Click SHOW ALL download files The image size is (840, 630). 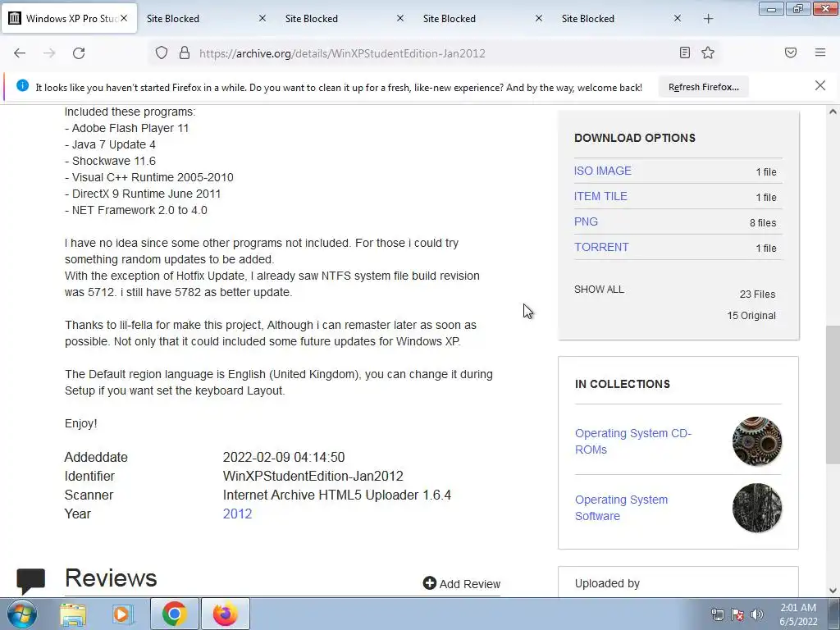pyautogui.click(x=599, y=290)
